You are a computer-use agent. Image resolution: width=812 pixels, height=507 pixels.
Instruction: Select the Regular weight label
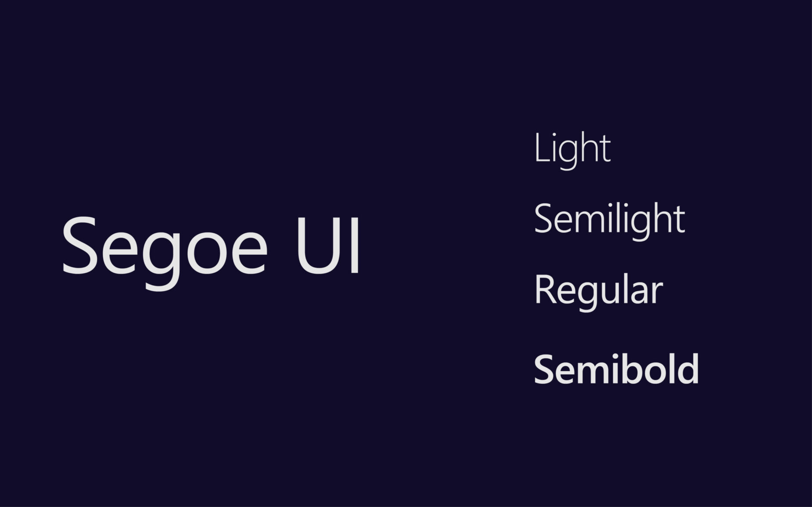598,290
